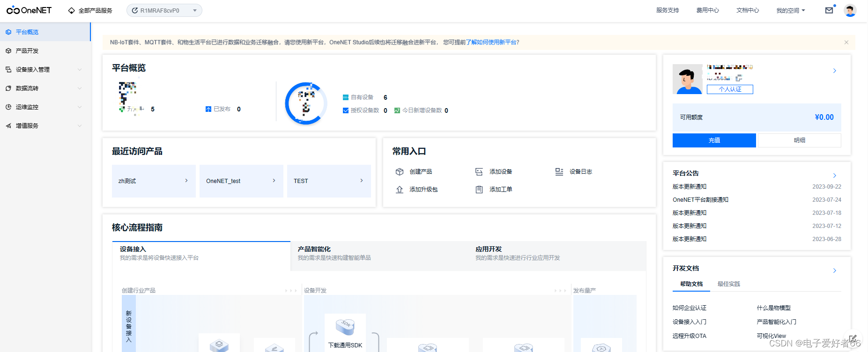Open the OneNET平台割接通知 announcement

[700, 200]
